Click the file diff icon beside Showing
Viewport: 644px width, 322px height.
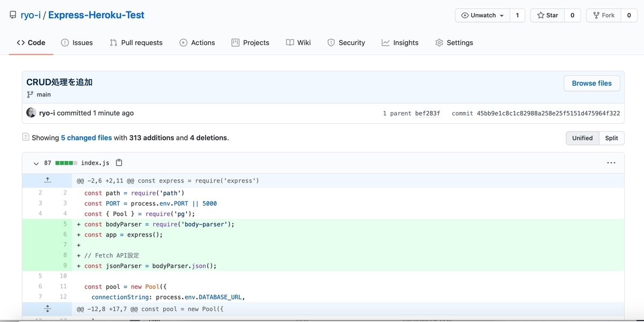(x=26, y=137)
